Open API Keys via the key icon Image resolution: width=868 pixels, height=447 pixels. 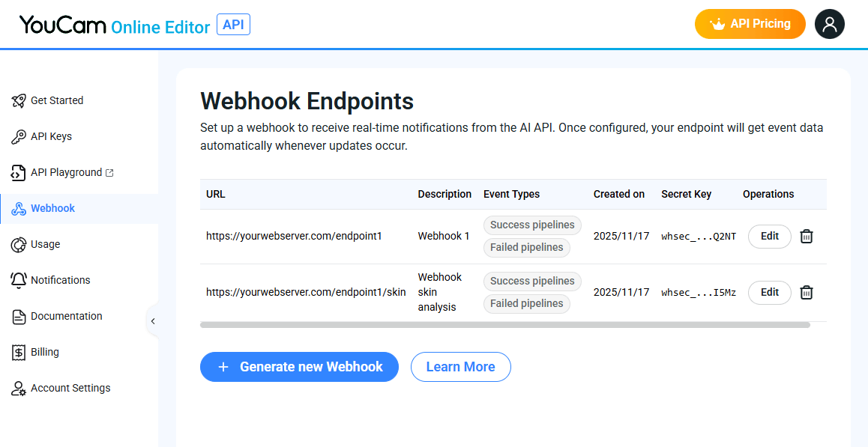click(19, 137)
